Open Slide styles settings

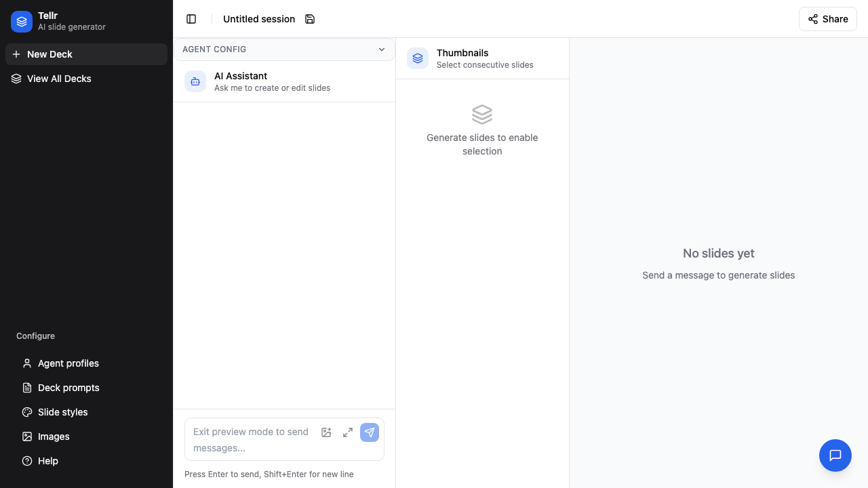pyautogui.click(x=62, y=412)
